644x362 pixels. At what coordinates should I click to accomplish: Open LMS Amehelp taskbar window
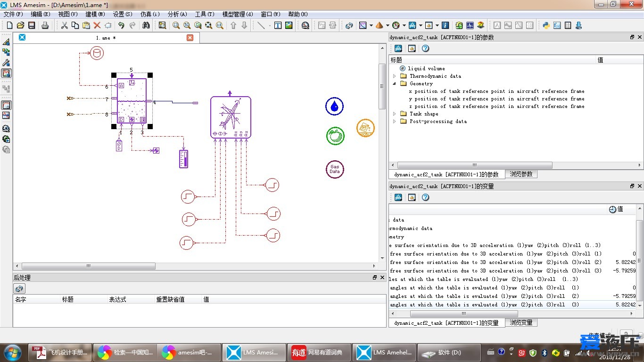point(384,353)
